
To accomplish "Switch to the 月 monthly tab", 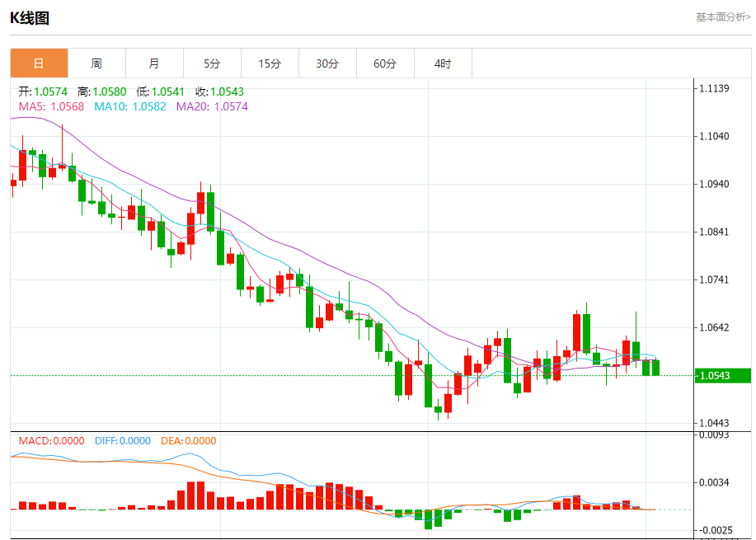I will click(x=154, y=63).
